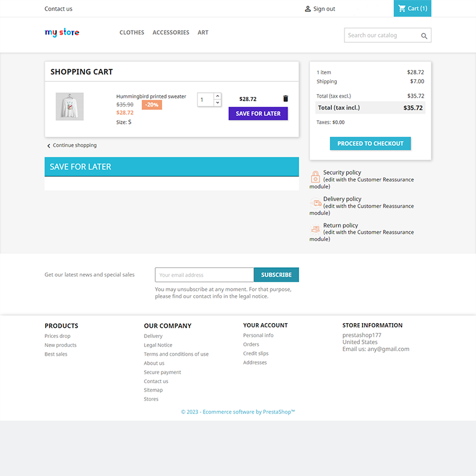This screenshot has height=476, width=476.
Task: Click the my store logo
Action: click(62, 33)
